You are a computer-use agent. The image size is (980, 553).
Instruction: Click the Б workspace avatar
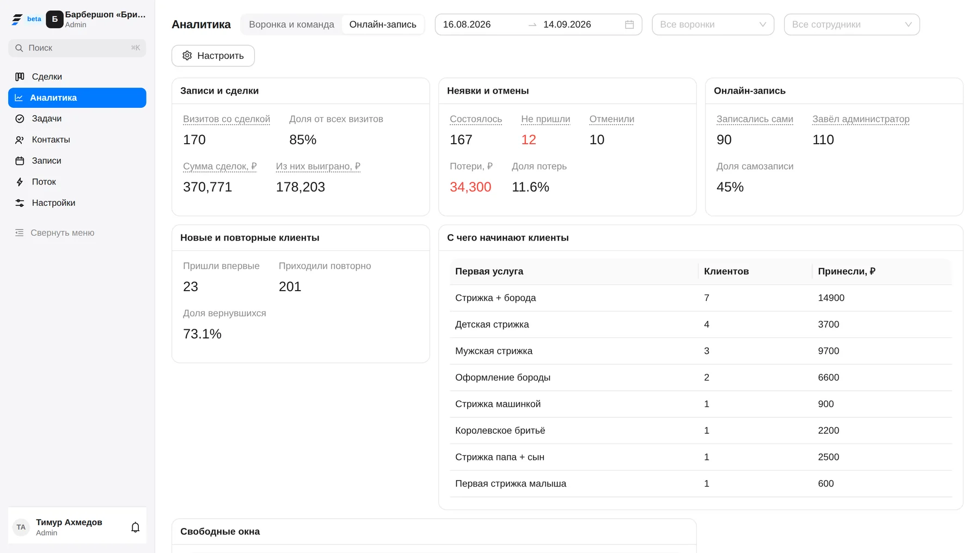(x=54, y=19)
